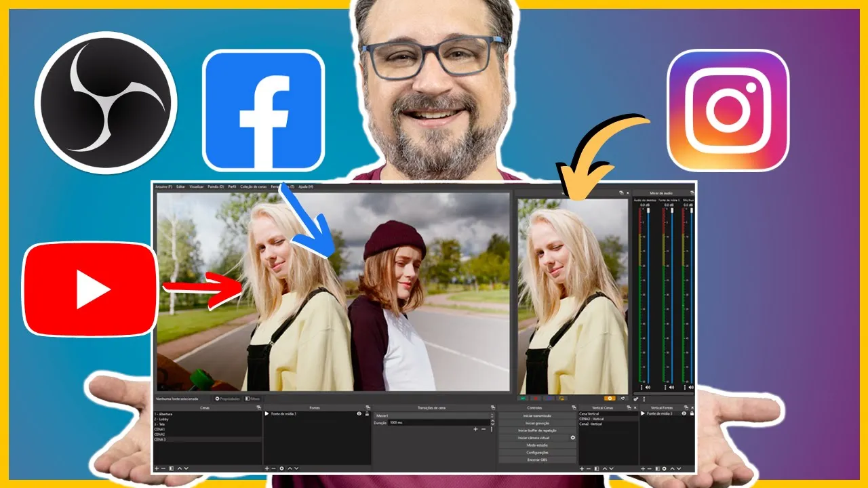Open the Visualizar menu
Screen dimensions: 868x488
click(x=196, y=186)
